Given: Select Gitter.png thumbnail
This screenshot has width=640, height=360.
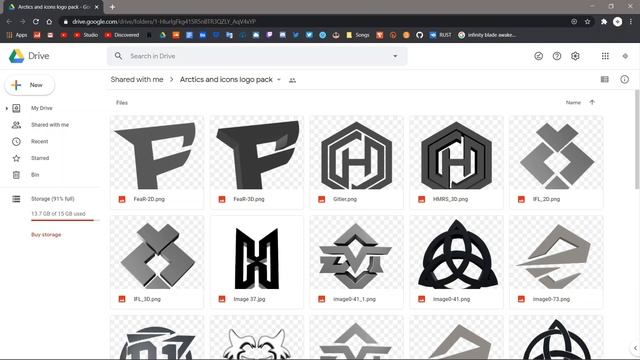Looking at the screenshot, I should (356, 153).
